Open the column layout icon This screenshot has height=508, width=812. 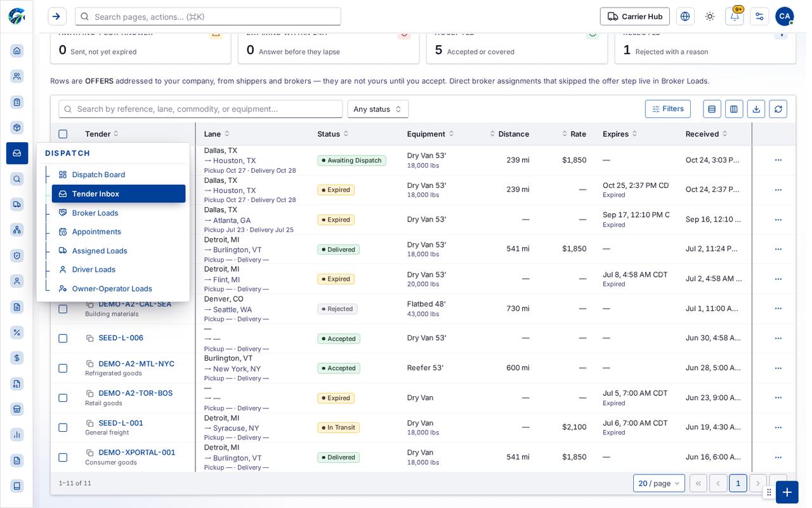click(734, 109)
